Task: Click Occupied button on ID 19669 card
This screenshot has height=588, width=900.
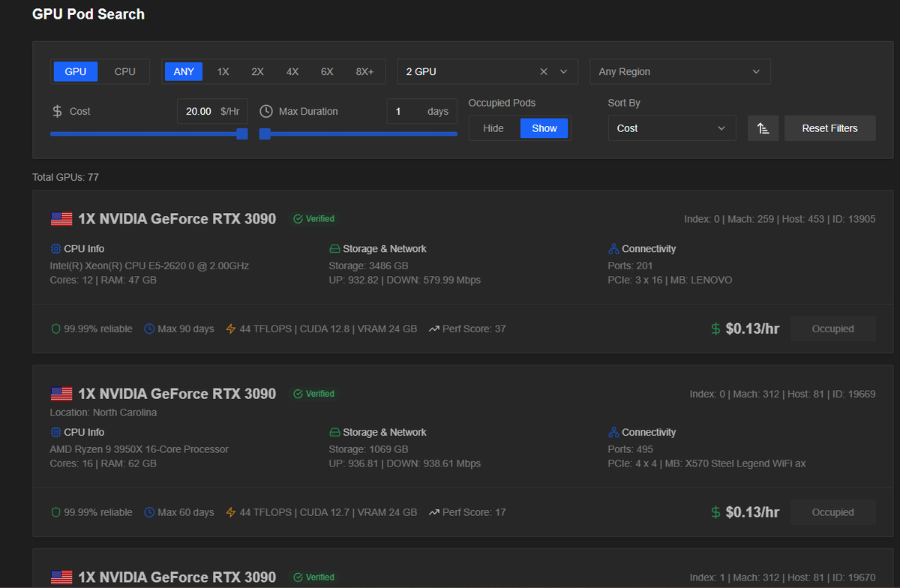Action: click(833, 512)
